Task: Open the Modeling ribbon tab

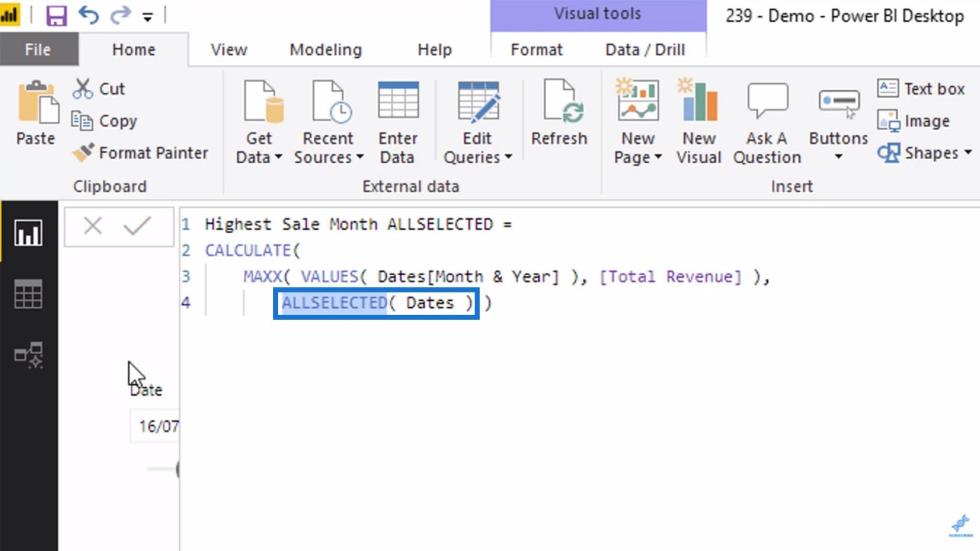Action: 325,50
